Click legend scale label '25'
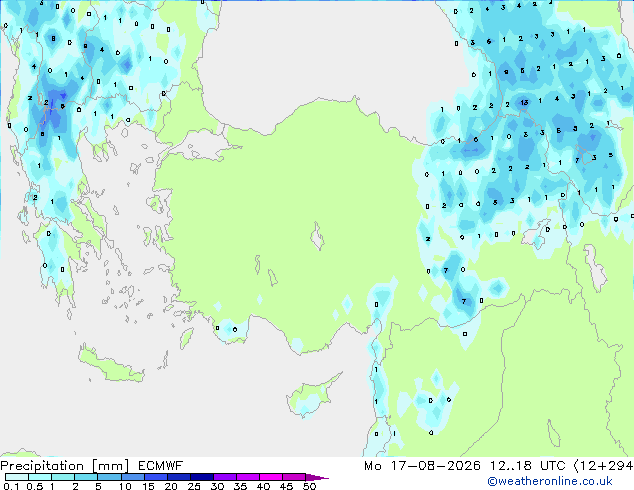 194,486
